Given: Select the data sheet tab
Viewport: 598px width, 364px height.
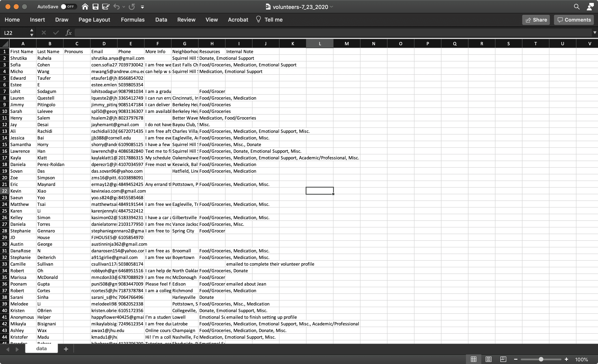Looking at the screenshot, I should pos(41,348).
